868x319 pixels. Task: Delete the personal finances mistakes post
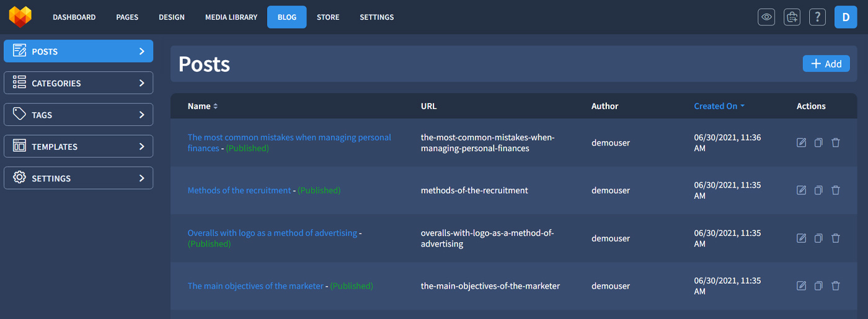click(836, 143)
